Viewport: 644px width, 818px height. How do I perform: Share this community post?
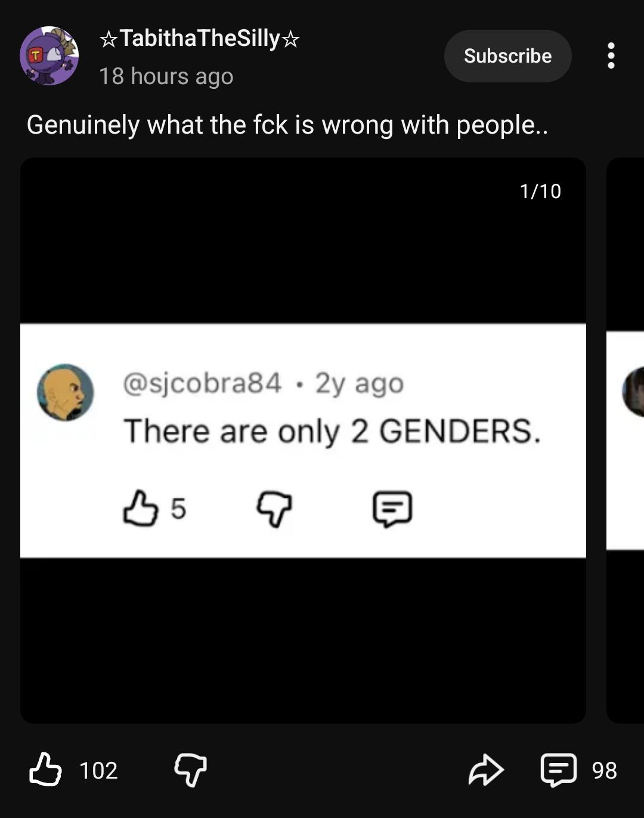click(486, 770)
